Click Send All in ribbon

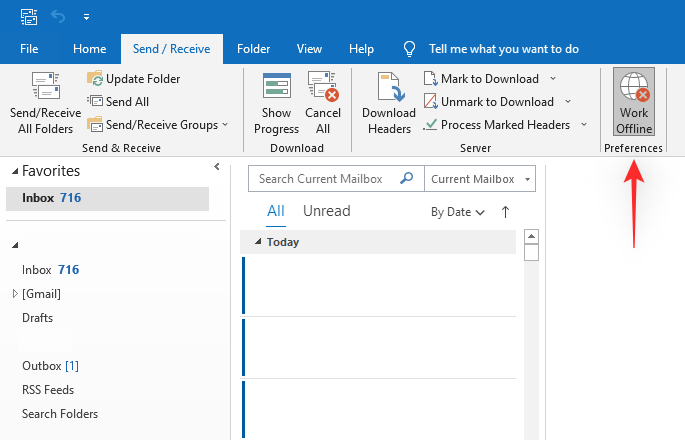(x=126, y=101)
